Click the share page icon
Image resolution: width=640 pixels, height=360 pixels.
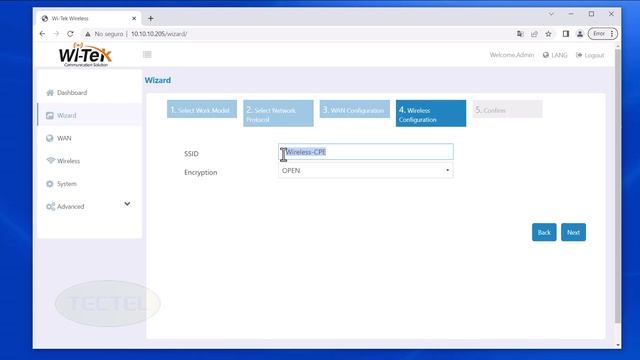coord(534,34)
